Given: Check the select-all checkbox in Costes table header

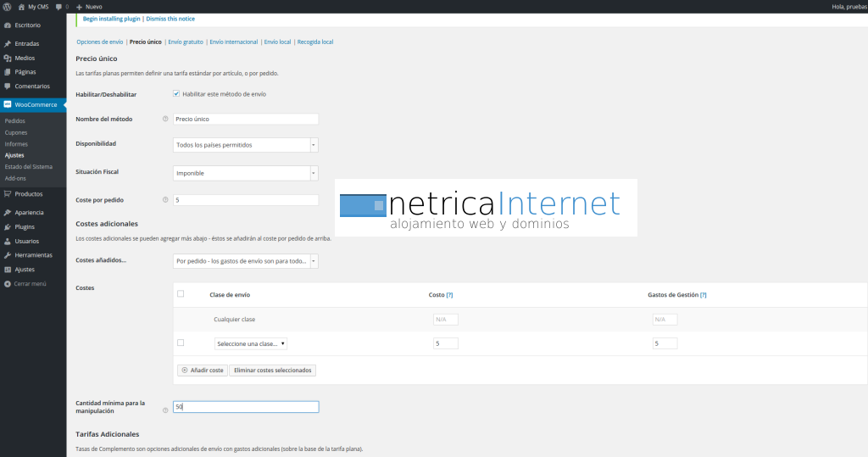Looking at the screenshot, I should coord(181,294).
